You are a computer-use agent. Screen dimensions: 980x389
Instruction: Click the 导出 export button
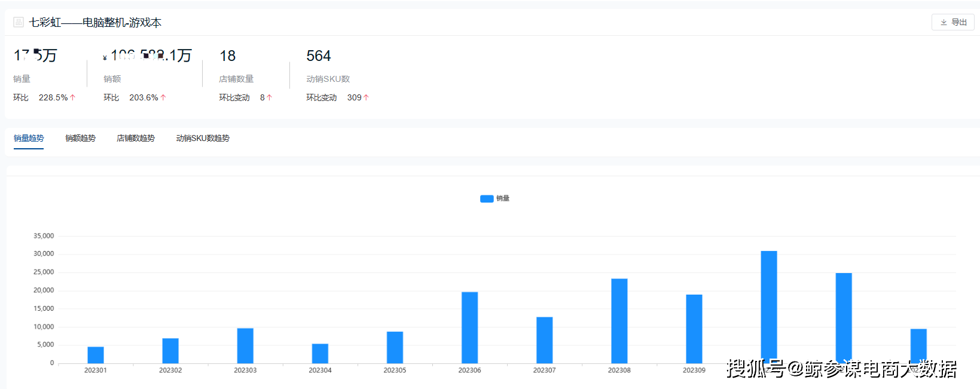coord(953,22)
